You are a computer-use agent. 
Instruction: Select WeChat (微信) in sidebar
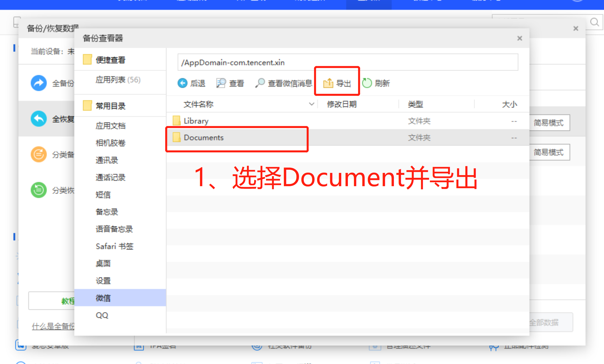(103, 298)
